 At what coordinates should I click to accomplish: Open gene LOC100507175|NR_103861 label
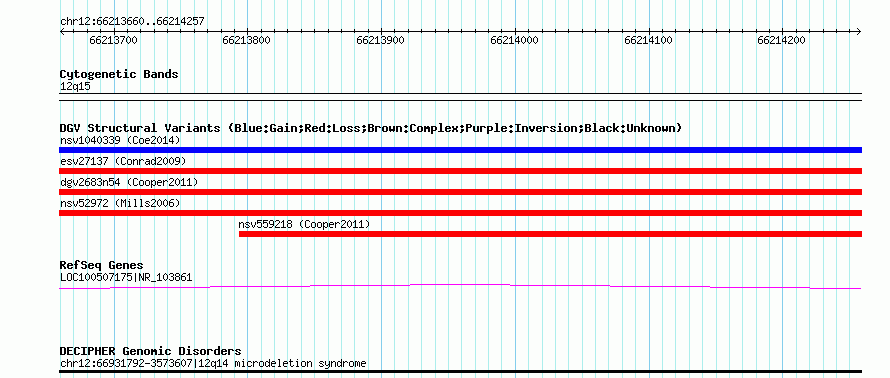[x=126, y=278]
